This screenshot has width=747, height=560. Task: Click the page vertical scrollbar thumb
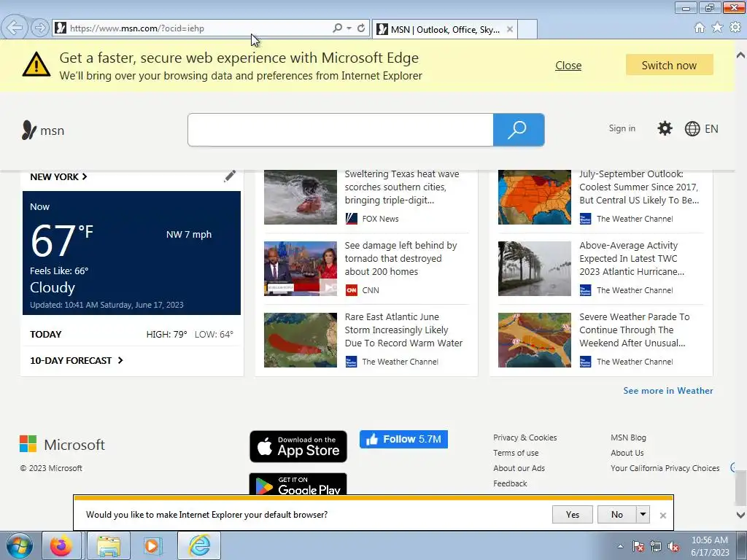click(x=740, y=488)
